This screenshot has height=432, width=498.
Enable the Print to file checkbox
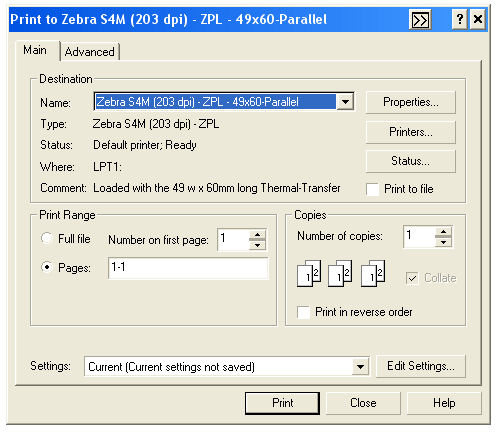372,189
